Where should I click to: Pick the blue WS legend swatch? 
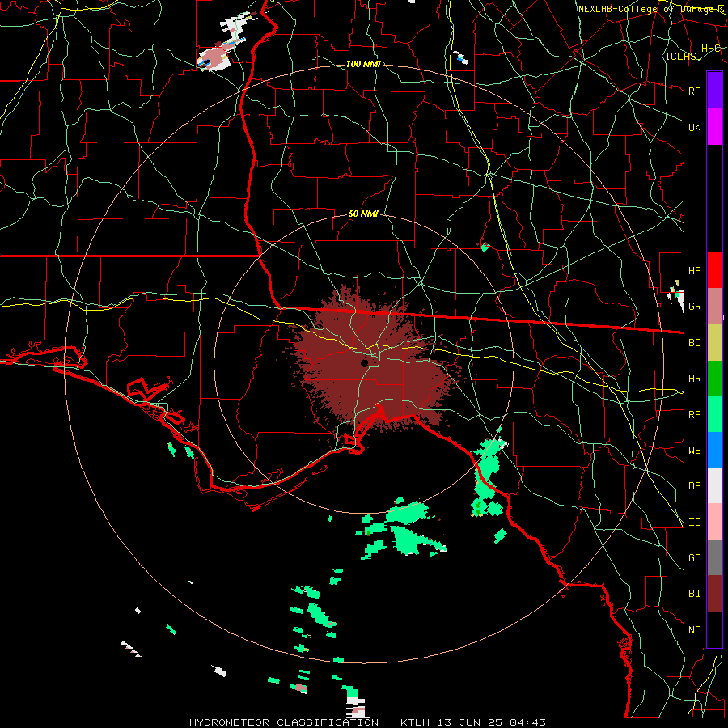click(x=714, y=450)
